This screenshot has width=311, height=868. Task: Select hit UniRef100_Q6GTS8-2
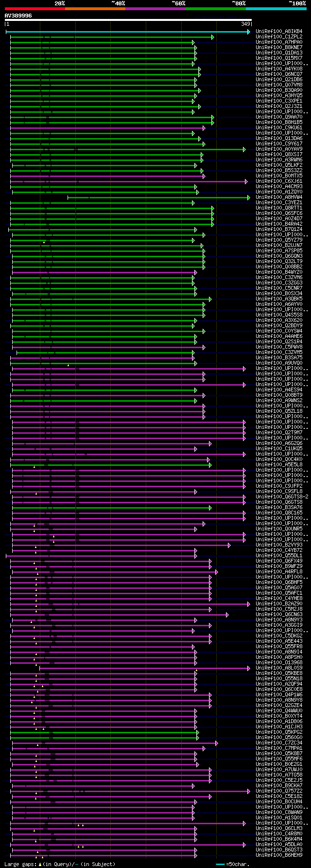282,497
